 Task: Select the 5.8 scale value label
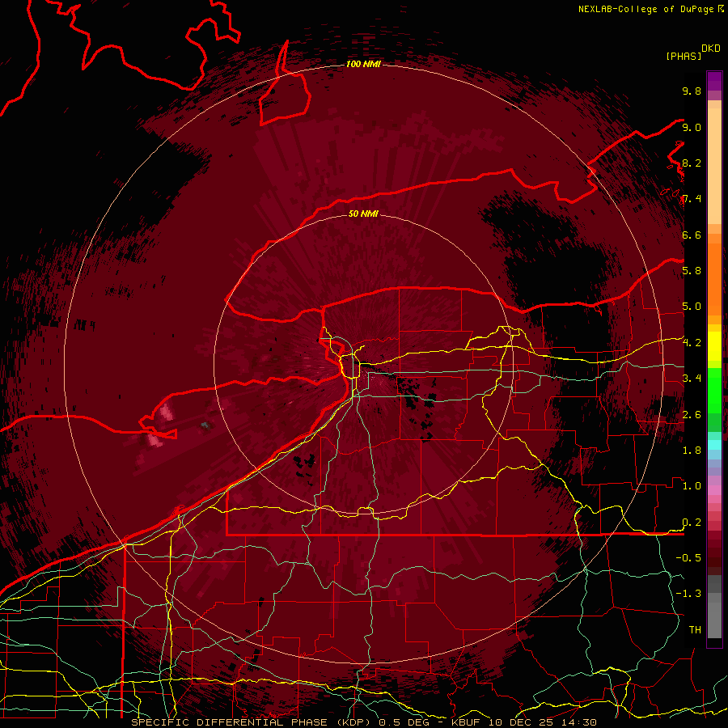[x=692, y=270]
